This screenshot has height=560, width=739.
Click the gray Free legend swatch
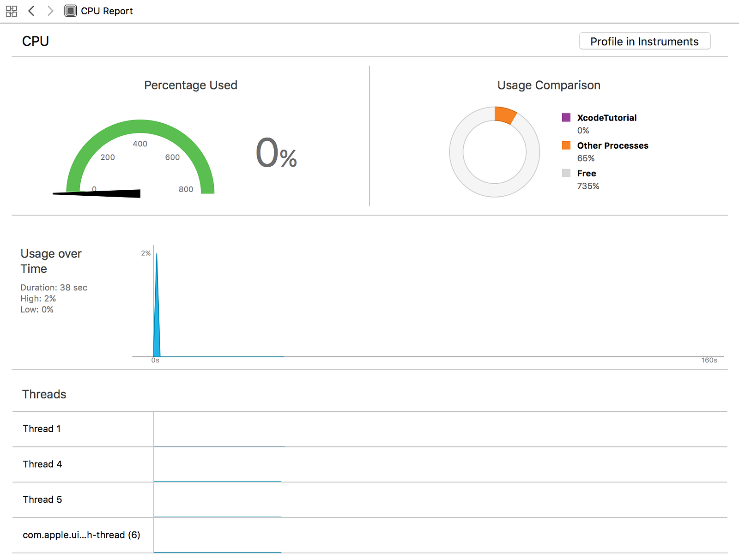coord(566,173)
